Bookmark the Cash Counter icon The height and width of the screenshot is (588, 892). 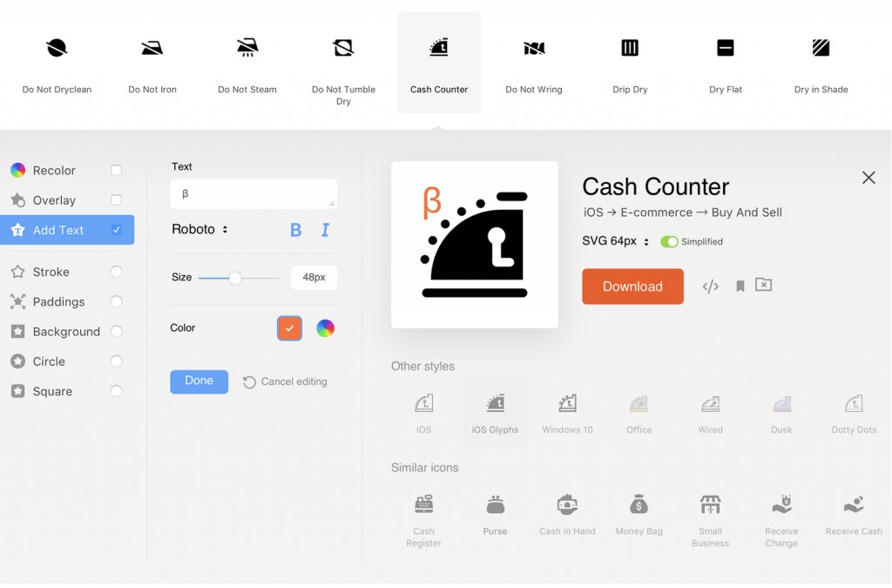click(x=740, y=286)
